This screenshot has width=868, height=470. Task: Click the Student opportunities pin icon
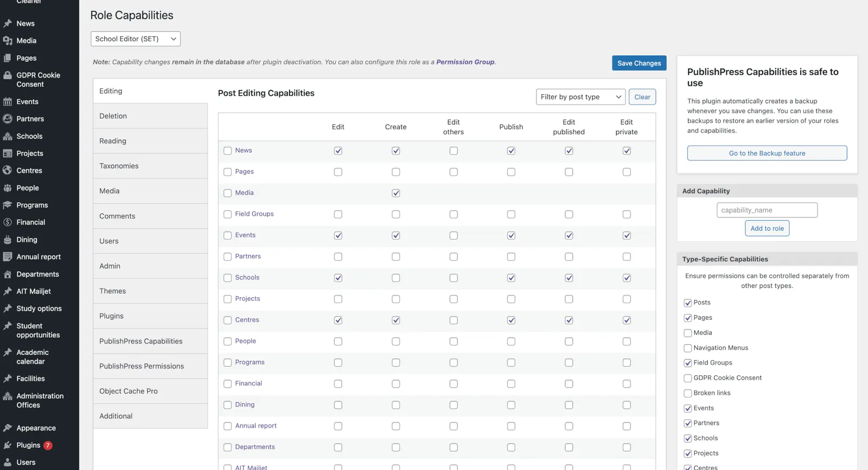[8, 326]
